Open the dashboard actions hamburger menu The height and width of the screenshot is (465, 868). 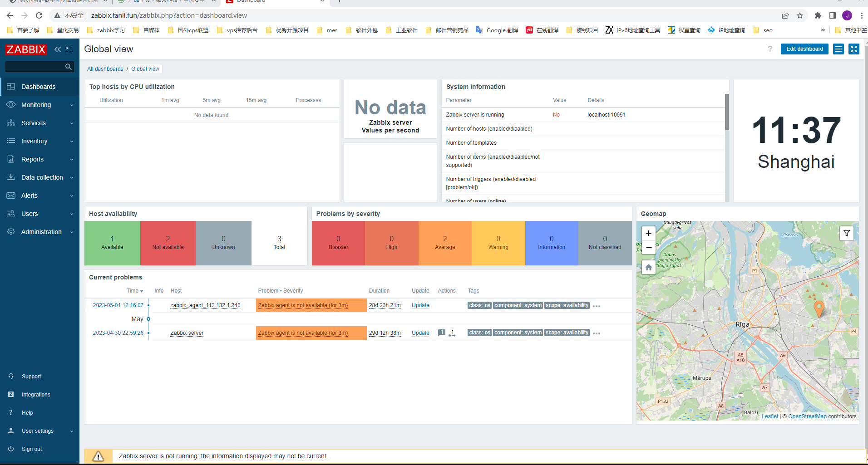(x=838, y=49)
